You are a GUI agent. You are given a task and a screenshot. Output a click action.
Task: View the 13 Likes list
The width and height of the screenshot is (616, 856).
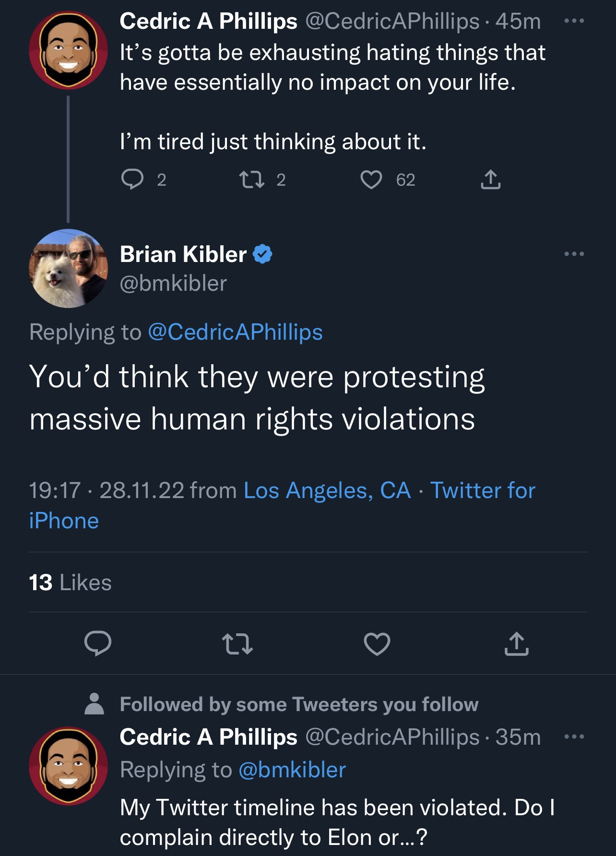(70, 583)
